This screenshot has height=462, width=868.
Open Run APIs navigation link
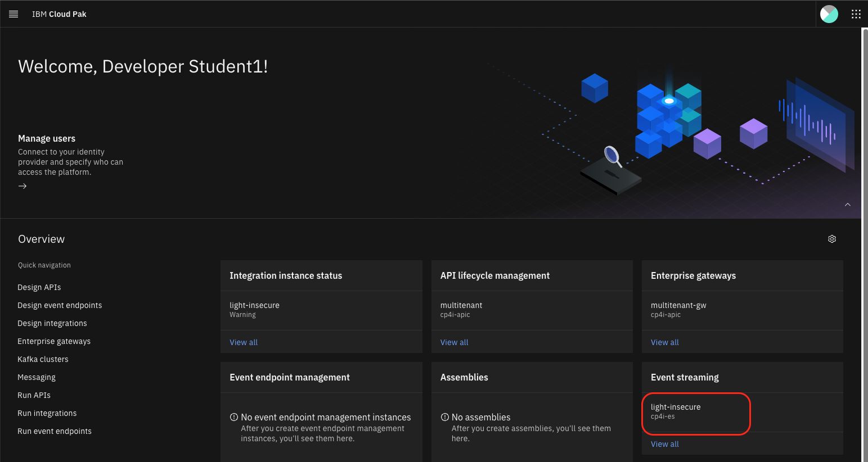click(x=34, y=395)
